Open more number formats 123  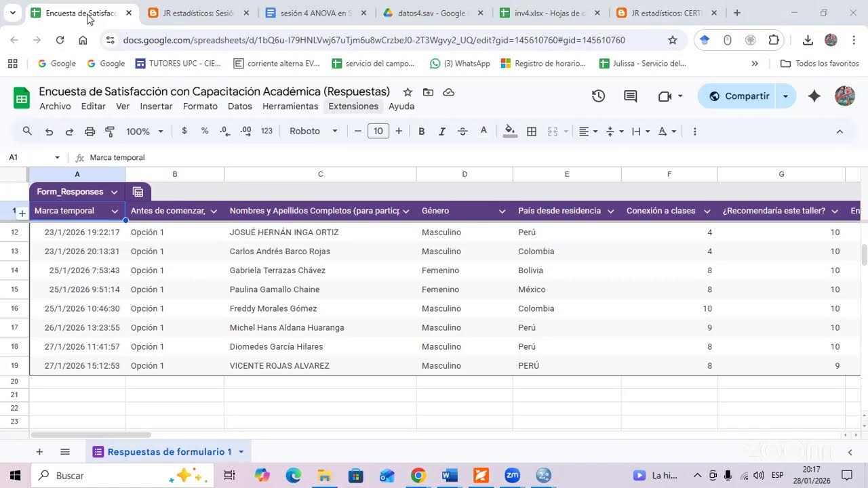point(267,131)
